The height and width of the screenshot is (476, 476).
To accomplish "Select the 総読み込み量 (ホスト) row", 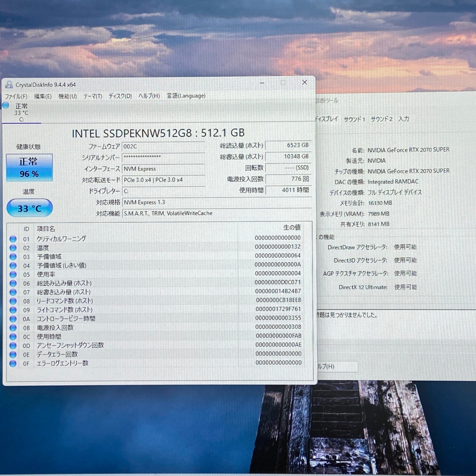I will pyautogui.click(x=155, y=283).
